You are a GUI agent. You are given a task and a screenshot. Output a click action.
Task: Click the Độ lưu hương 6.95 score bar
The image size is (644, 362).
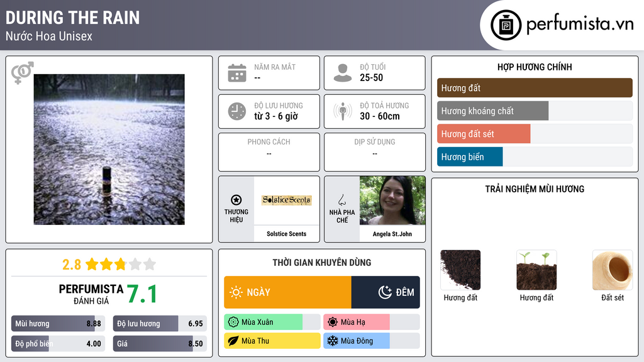click(160, 324)
